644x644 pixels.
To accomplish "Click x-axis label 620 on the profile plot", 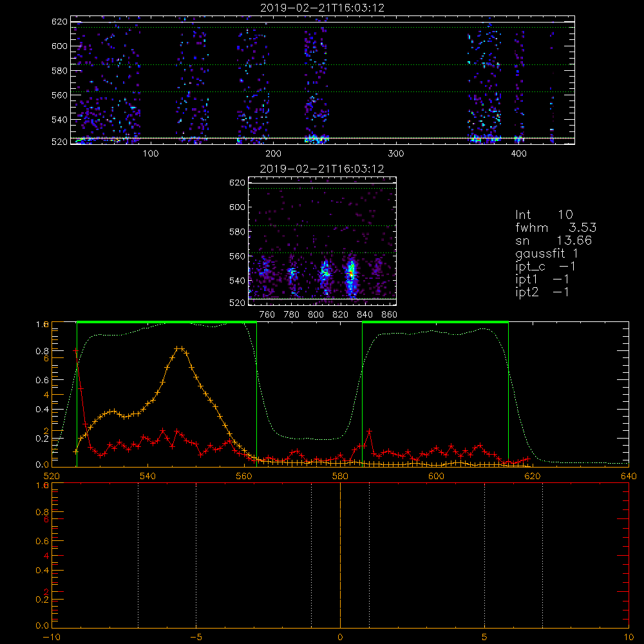I will click(533, 476).
